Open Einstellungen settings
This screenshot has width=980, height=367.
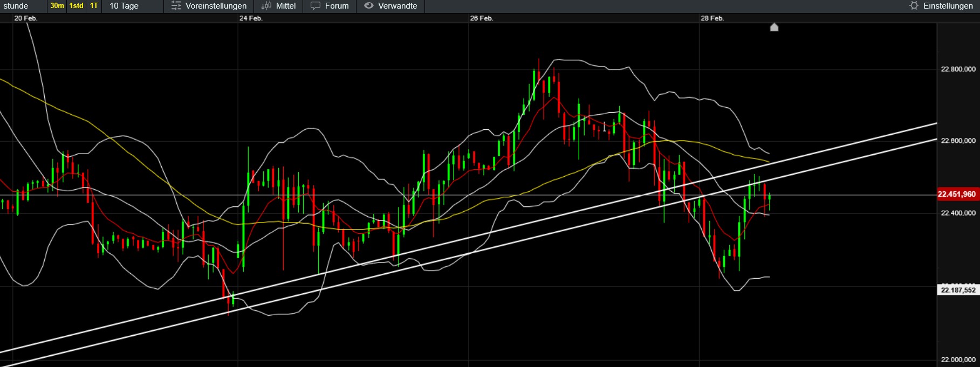point(941,6)
